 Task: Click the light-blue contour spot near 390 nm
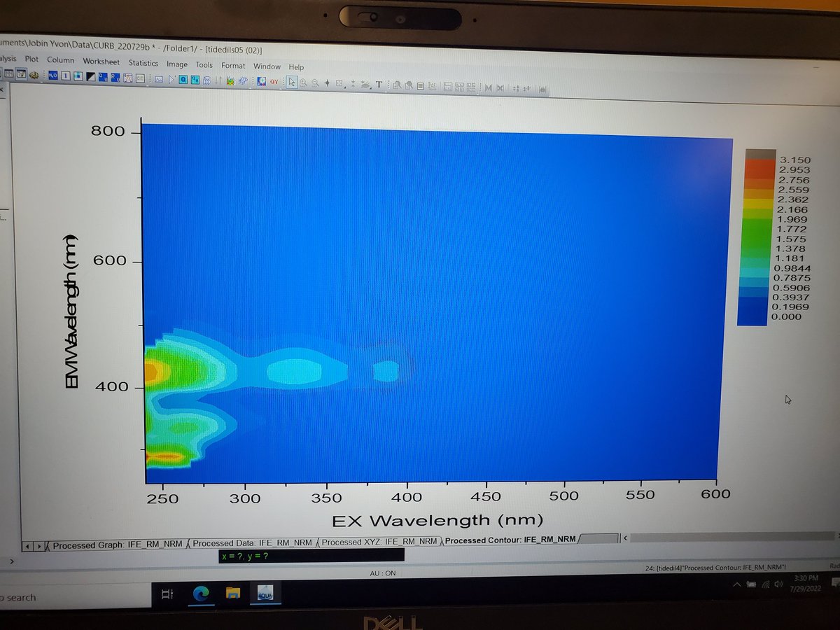pyautogui.click(x=386, y=371)
